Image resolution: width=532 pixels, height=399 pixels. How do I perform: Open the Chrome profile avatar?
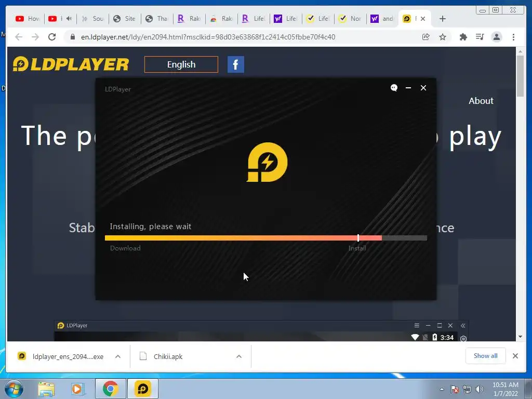496,37
